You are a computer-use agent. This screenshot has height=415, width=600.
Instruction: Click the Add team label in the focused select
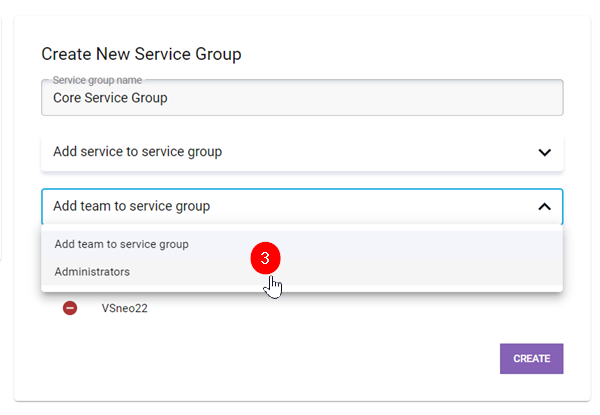pyautogui.click(x=131, y=207)
